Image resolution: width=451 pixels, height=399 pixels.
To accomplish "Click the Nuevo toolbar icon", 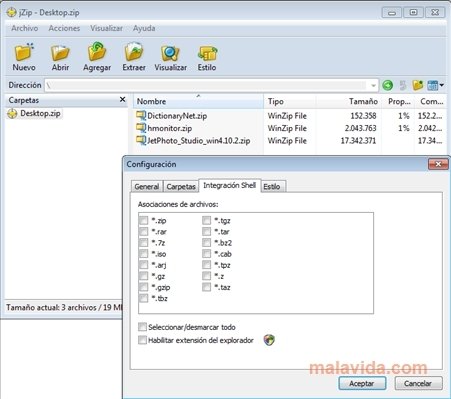I will [24, 52].
